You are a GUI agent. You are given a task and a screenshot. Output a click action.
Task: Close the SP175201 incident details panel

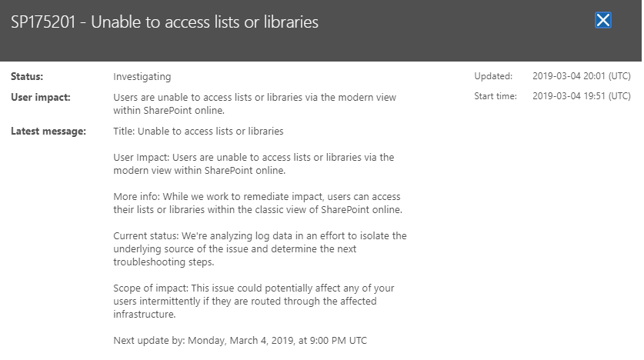pos(603,21)
